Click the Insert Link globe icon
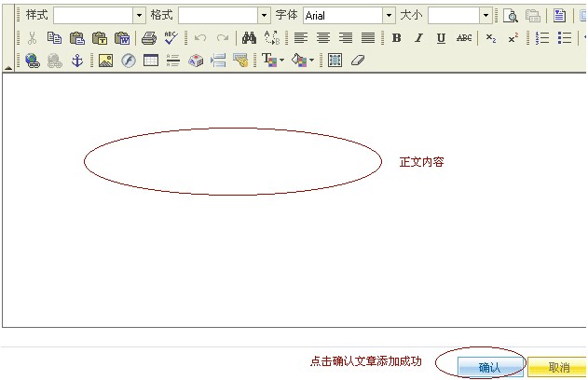This screenshot has width=588, height=380. pyautogui.click(x=32, y=61)
